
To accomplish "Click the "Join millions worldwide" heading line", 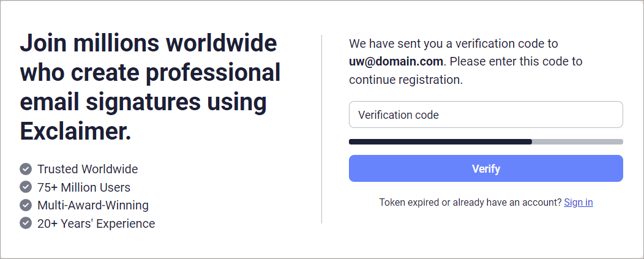I will pos(148,44).
